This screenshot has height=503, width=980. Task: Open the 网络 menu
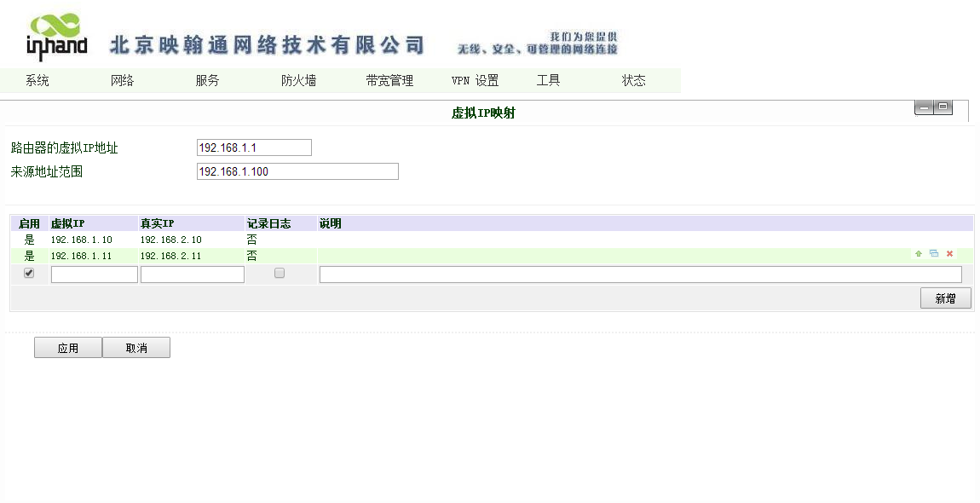click(123, 81)
